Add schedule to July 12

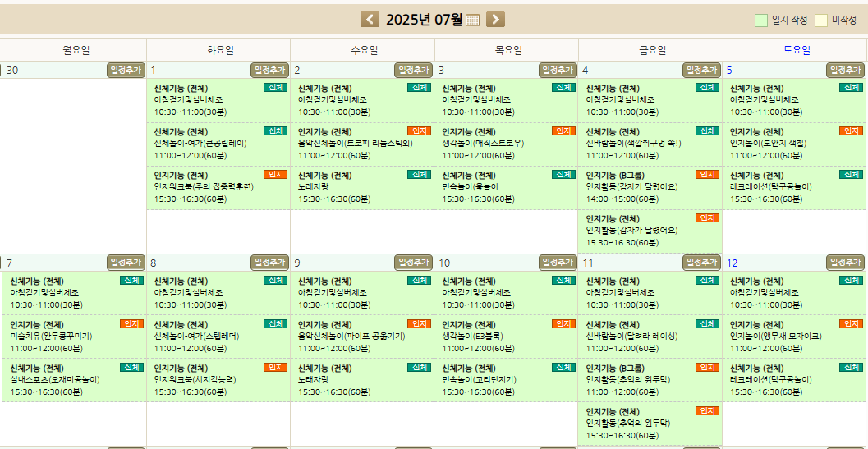click(x=846, y=263)
